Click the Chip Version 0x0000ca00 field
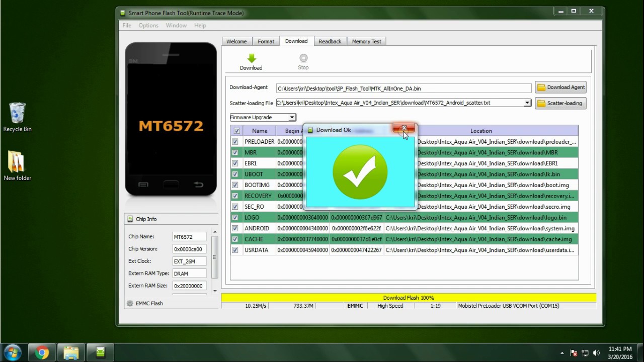Screen dimensions: 644x362 (x=189, y=249)
